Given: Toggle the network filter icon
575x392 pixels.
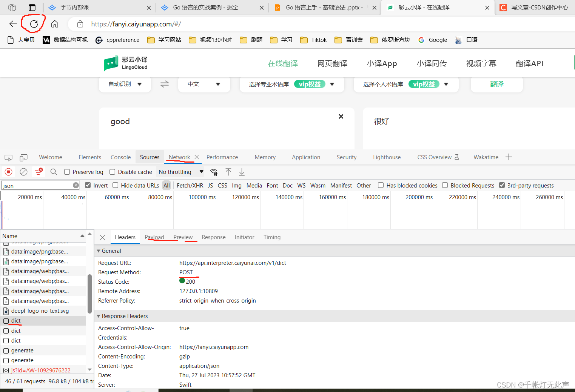Looking at the screenshot, I should coord(39,172).
